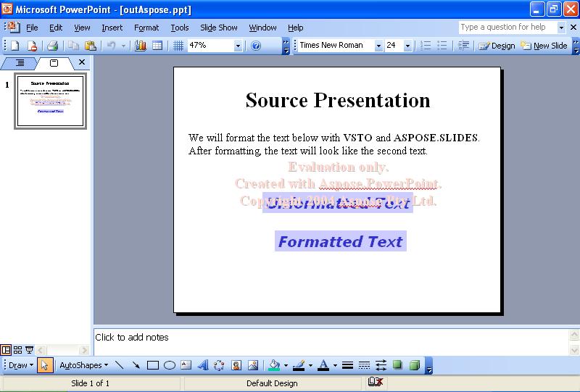Open PowerPoint Help question mark icon

[256, 46]
